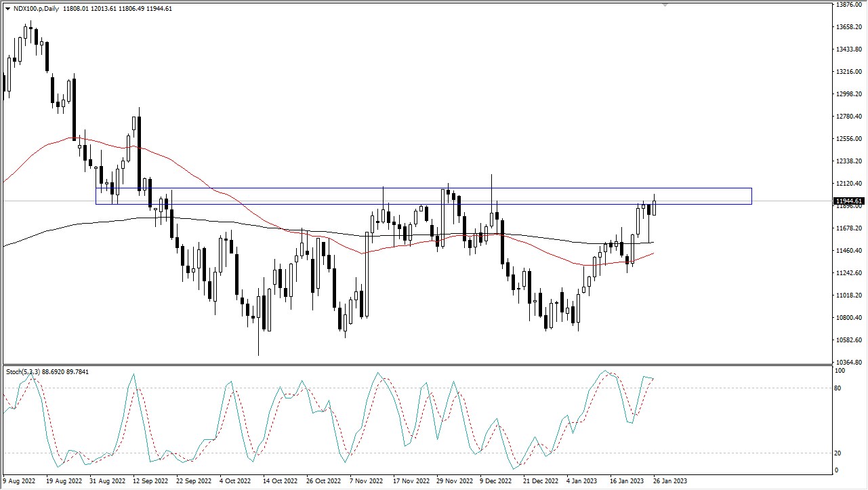Click the 9 Aug 2022 date label
The width and height of the screenshot is (868, 490).
pyautogui.click(x=20, y=481)
